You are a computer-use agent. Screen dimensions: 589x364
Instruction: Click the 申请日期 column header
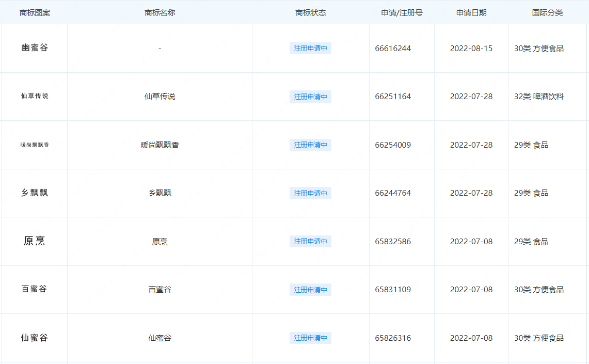coord(471,13)
